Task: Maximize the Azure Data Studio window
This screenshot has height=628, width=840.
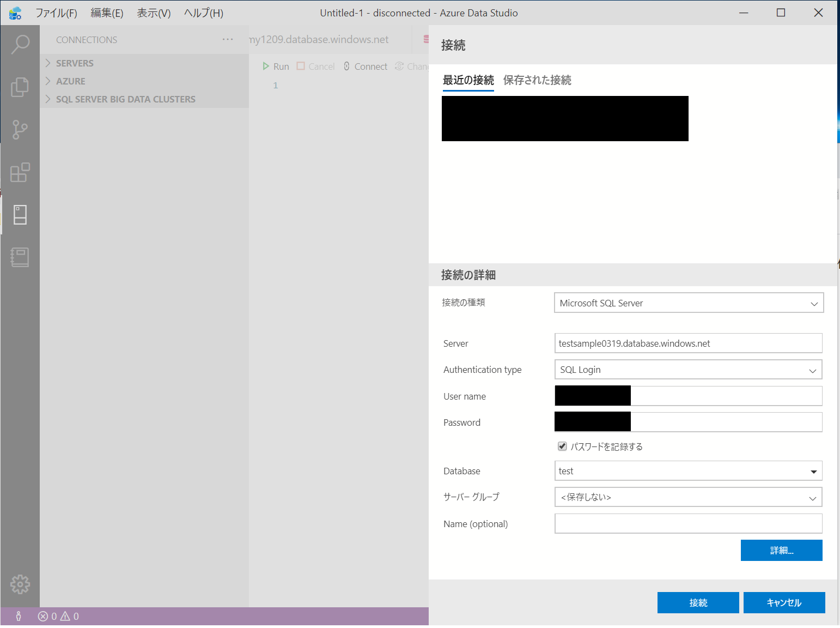Action: pyautogui.click(x=781, y=13)
